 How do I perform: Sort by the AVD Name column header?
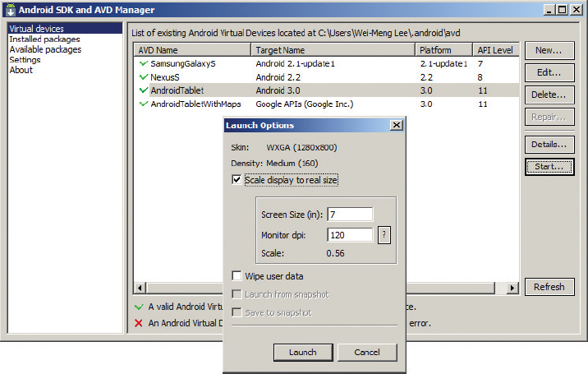click(x=192, y=50)
